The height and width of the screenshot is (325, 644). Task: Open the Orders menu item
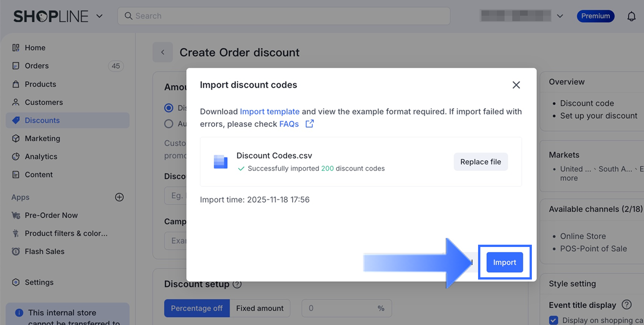click(37, 66)
